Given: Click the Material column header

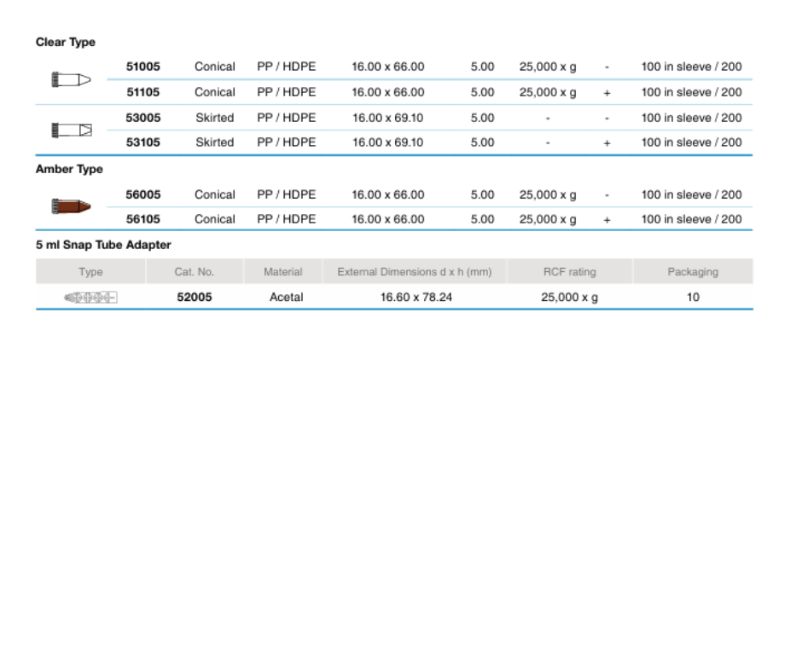Looking at the screenshot, I should pyautogui.click(x=283, y=272).
